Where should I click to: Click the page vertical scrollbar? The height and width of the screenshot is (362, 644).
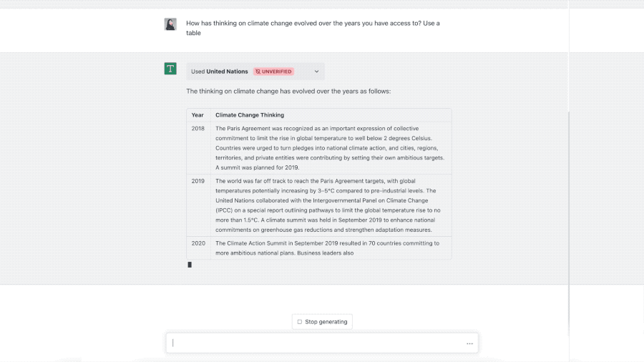pyautogui.click(x=570, y=215)
